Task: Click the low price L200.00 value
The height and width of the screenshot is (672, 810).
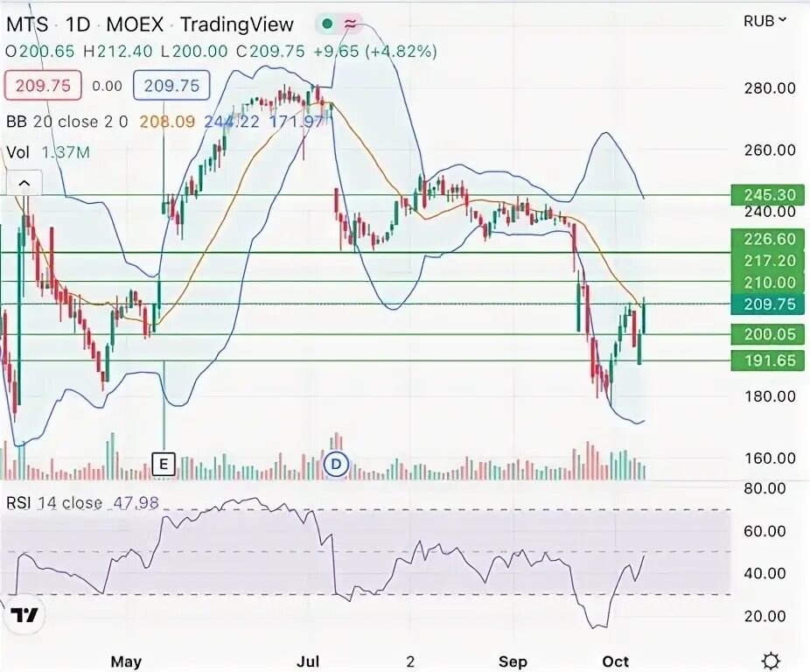Action: coord(193,52)
